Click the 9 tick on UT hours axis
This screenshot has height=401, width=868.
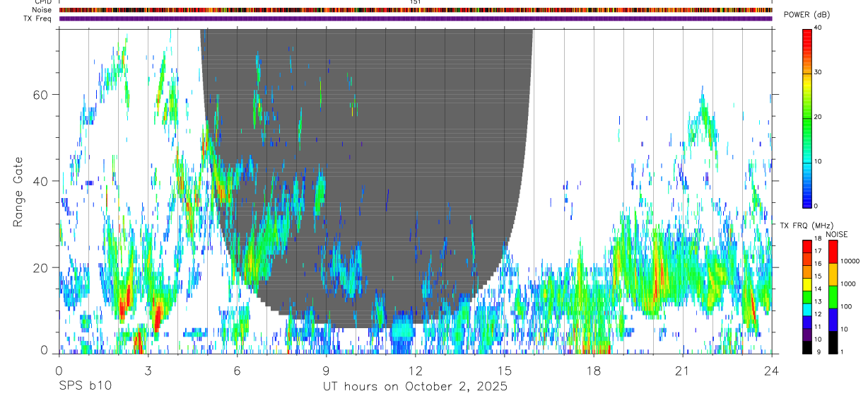pos(326,371)
